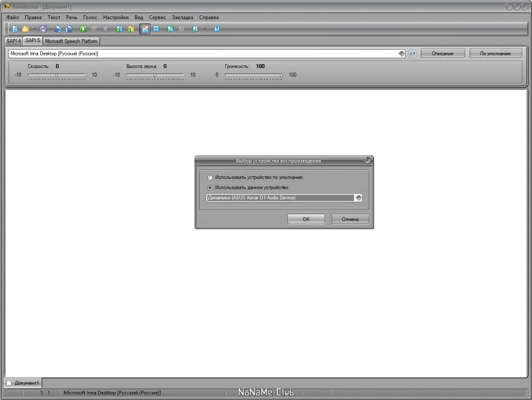Expand the Microsoft Irina Desktop voice dropdown
Viewport: 532px width, 400px height.
tap(402, 54)
